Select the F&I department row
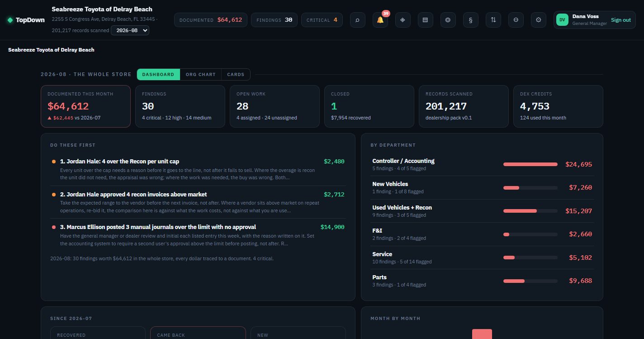644x339 pixels. (x=482, y=234)
